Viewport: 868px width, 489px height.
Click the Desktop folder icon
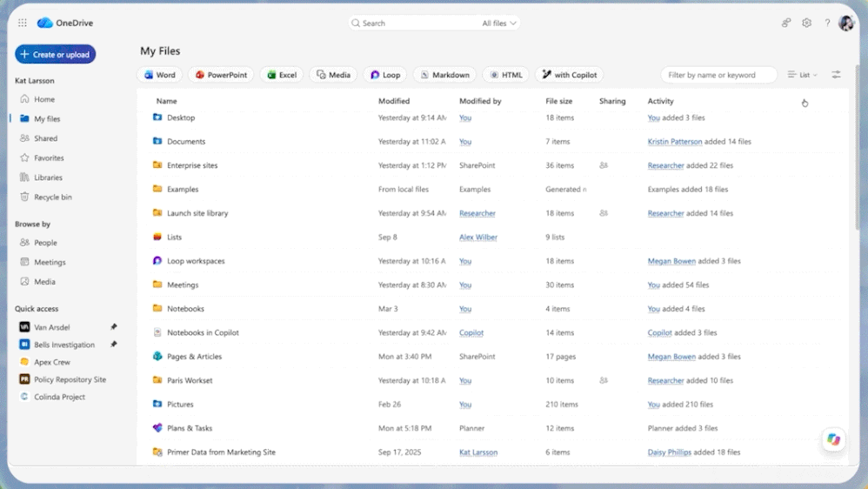point(157,117)
